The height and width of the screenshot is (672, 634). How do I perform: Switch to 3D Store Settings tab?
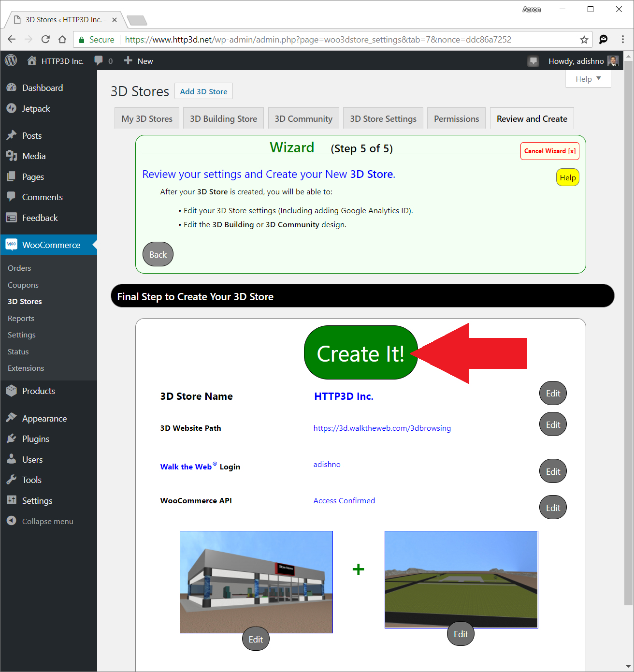[383, 118]
